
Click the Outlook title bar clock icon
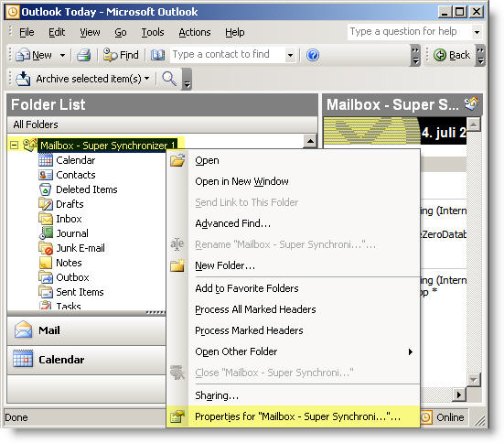(x=13, y=12)
